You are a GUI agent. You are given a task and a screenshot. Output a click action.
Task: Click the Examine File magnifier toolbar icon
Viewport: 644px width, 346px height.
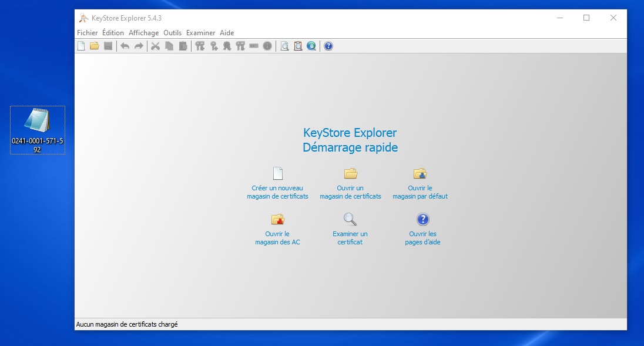tap(284, 46)
